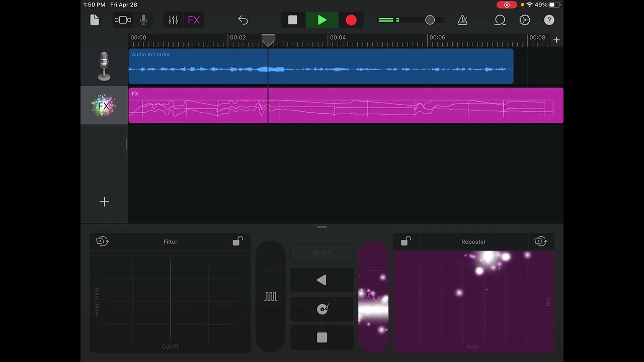Image resolution: width=644 pixels, height=362 pixels.
Task: Toggle the FX button in toolbar
Action: [x=194, y=20]
